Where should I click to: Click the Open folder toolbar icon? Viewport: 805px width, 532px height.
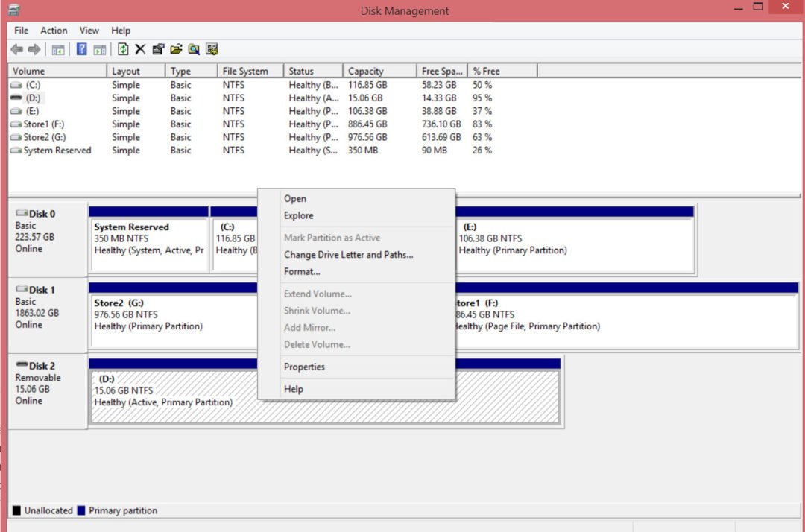(x=176, y=49)
